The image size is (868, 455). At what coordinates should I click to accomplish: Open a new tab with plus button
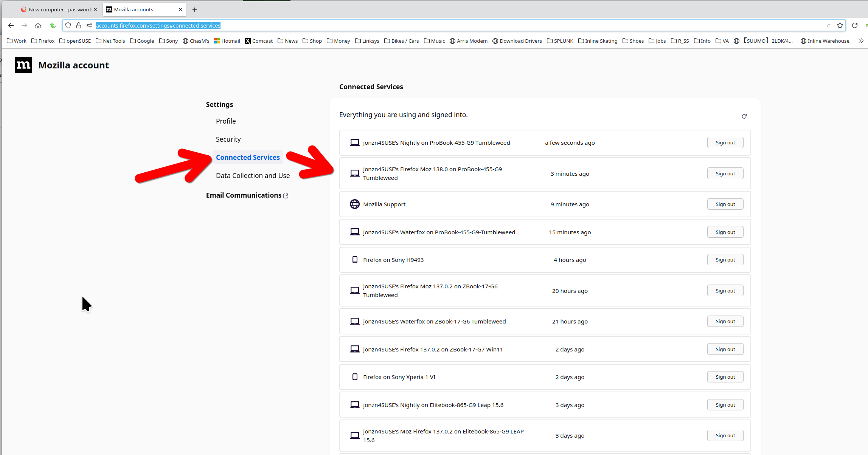tap(195, 9)
